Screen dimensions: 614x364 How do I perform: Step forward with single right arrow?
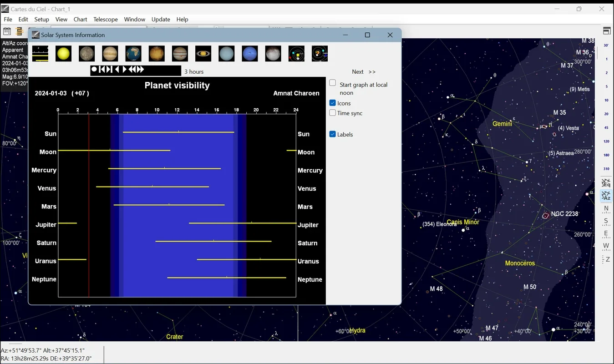tap(124, 70)
